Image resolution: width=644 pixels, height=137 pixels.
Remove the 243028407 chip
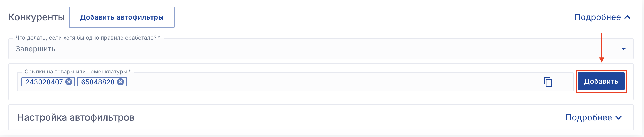click(69, 82)
